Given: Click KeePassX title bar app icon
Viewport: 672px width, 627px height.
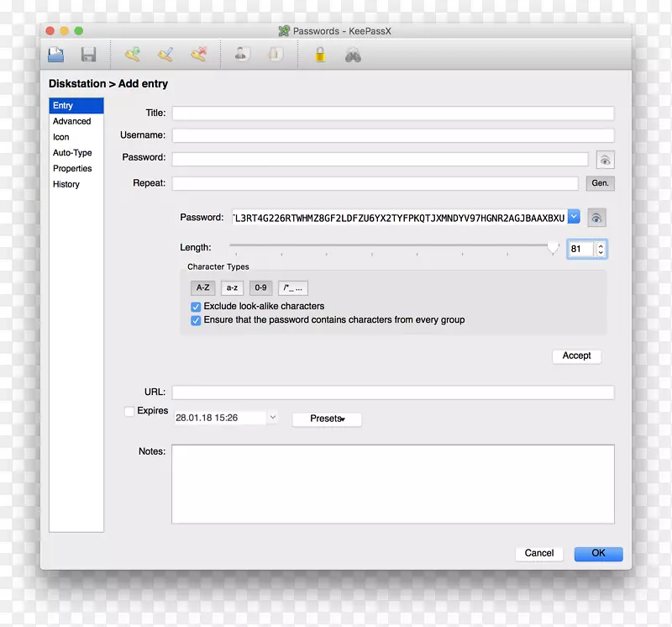Looking at the screenshot, I should (284, 31).
